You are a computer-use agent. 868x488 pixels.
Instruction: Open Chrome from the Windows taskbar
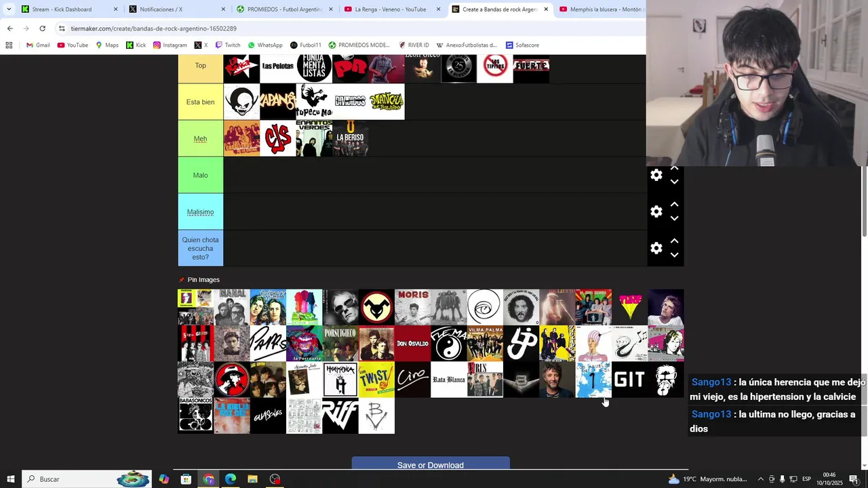(x=208, y=479)
